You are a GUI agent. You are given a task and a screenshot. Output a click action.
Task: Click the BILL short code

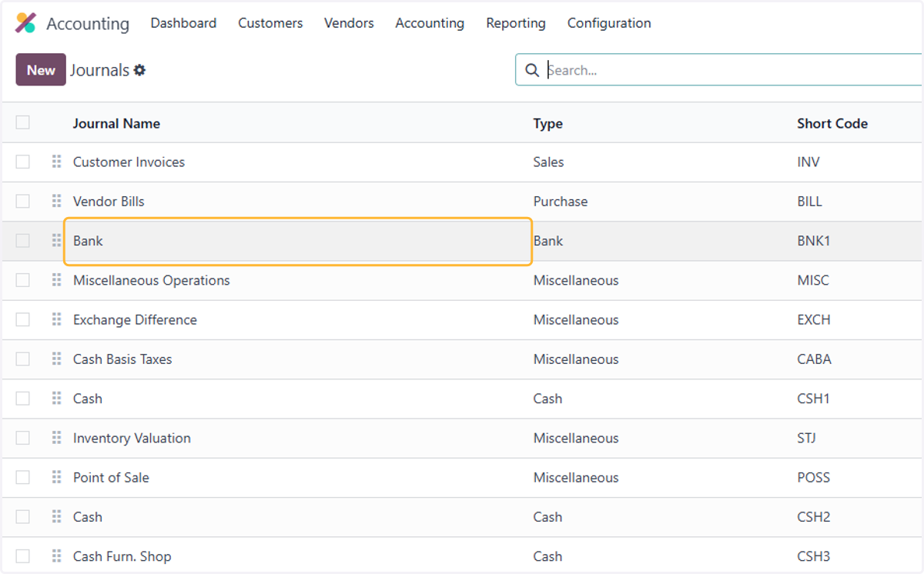tap(810, 201)
